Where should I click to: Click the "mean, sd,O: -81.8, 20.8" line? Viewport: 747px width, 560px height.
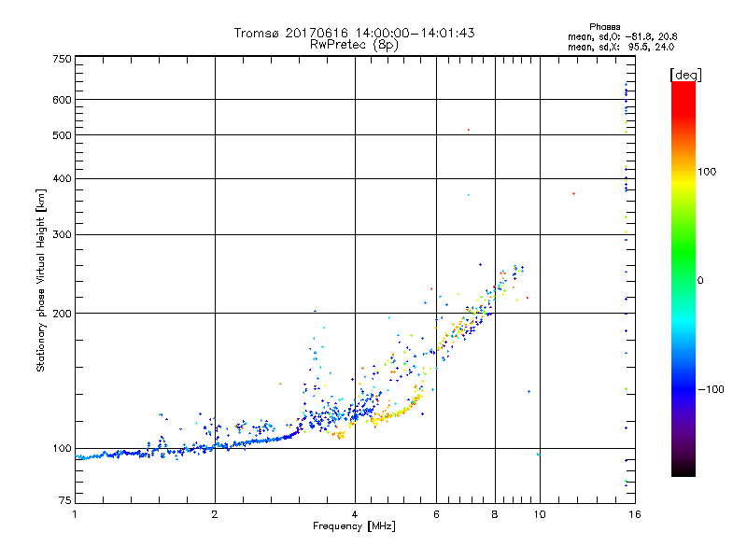(622, 36)
